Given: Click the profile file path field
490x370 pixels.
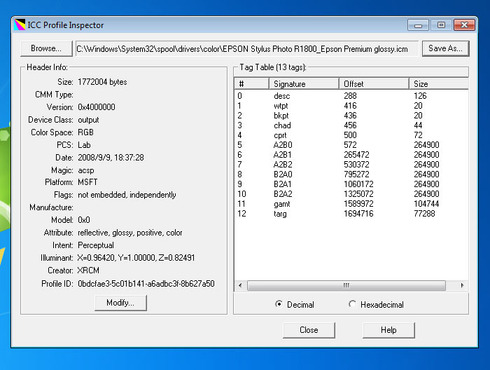Looking at the screenshot, I should 246,49.
